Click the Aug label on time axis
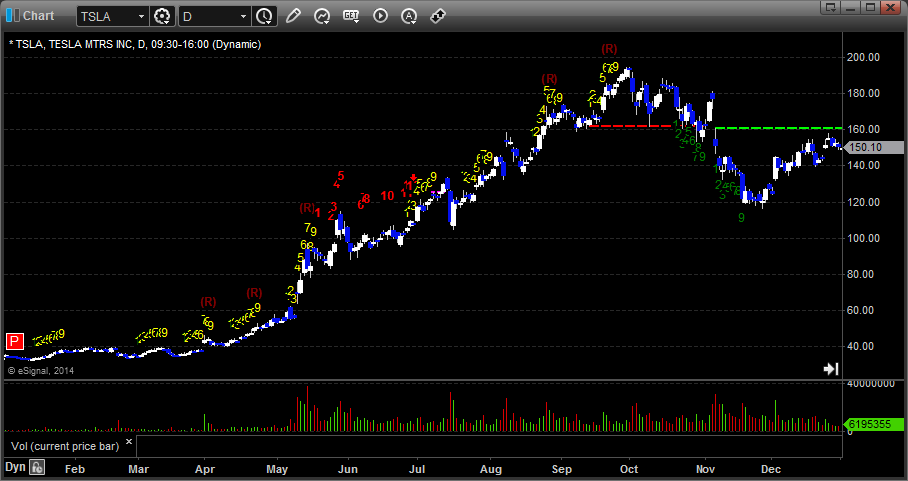The image size is (908, 481). pos(491,469)
